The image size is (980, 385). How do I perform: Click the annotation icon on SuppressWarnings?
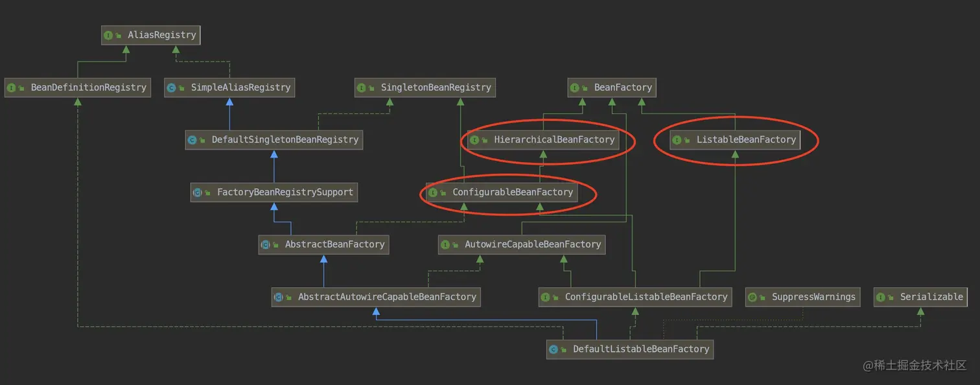752,297
